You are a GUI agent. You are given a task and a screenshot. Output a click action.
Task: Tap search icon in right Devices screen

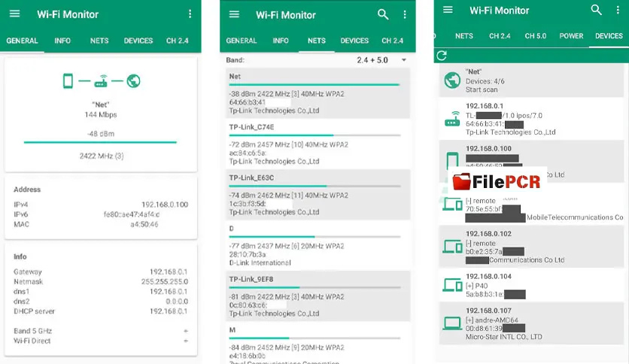[596, 10]
